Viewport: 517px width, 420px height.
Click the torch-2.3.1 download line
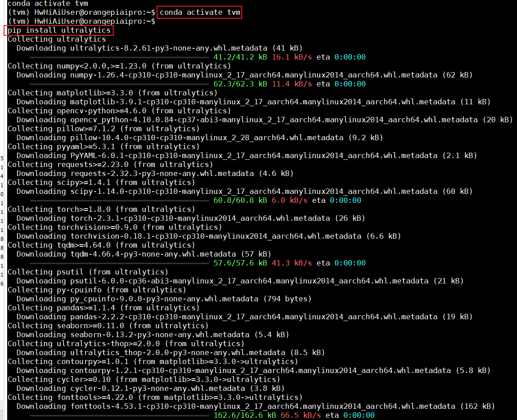pos(191,218)
